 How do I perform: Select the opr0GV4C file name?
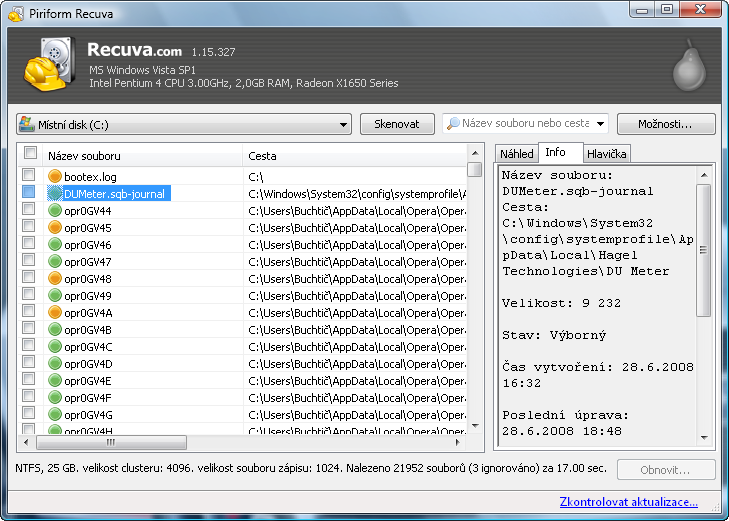pyautogui.click(x=88, y=347)
